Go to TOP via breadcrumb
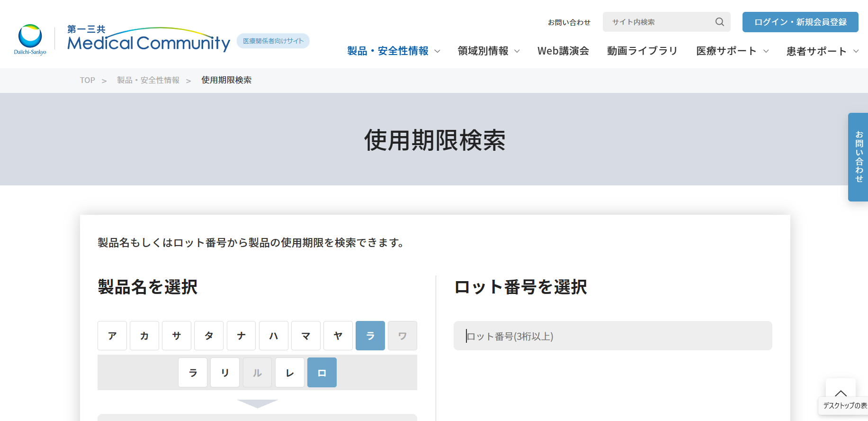 [x=88, y=80]
